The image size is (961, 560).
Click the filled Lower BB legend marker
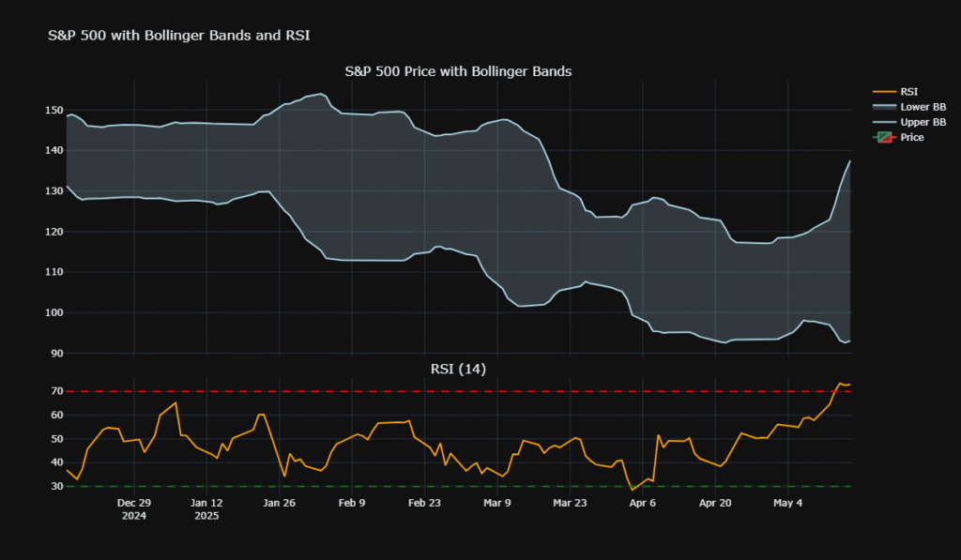883,107
